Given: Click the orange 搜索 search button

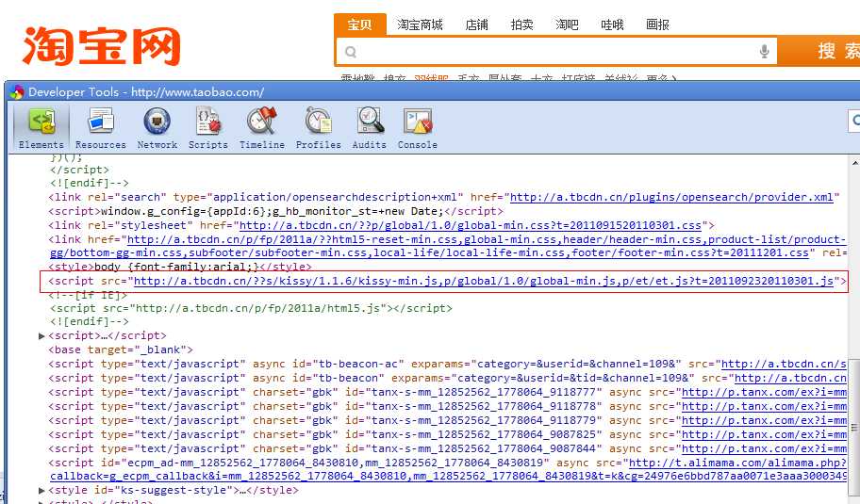Looking at the screenshot, I should (819, 52).
